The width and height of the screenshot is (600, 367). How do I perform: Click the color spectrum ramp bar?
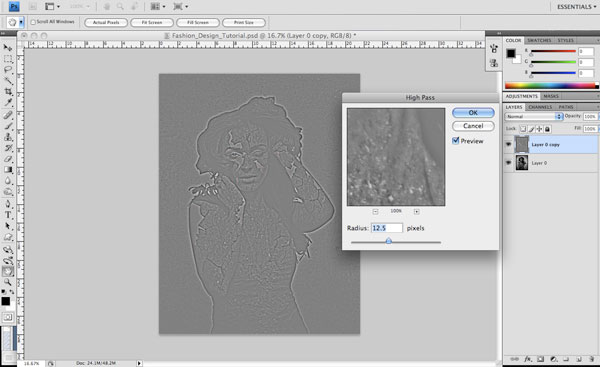click(550, 86)
